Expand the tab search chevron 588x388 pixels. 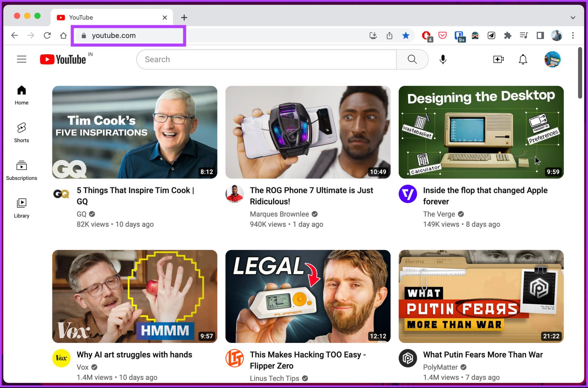click(573, 18)
